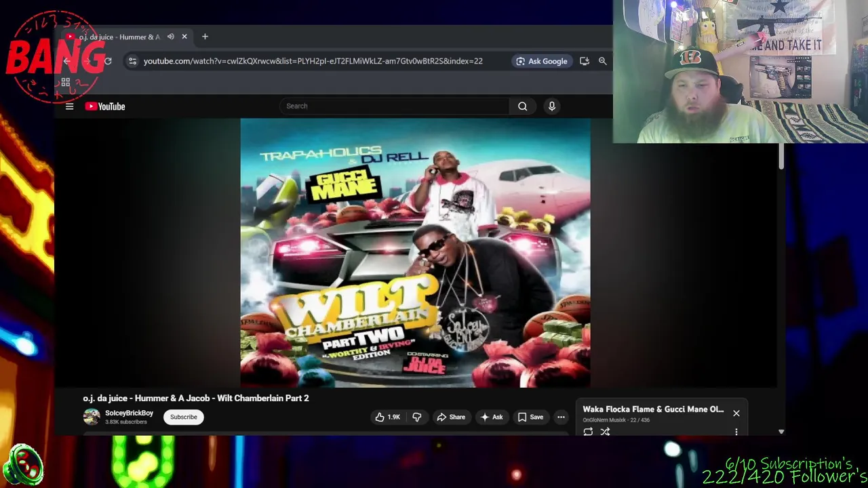Click the video title o.j. da juice text
The height and width of the screenshot is (488, 868).
point(196,398)
